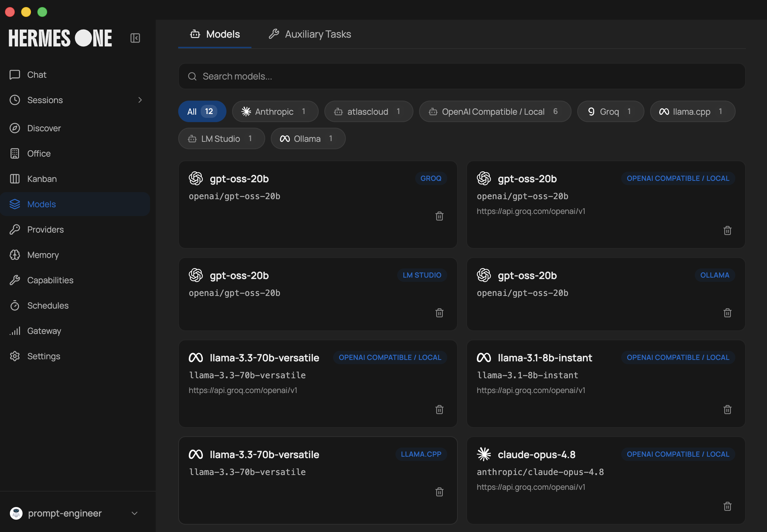The width and height of the screenshot is (767, 532).
Task: Collapse the sidebar with the panel icon
Action: (x=135, y=38)
